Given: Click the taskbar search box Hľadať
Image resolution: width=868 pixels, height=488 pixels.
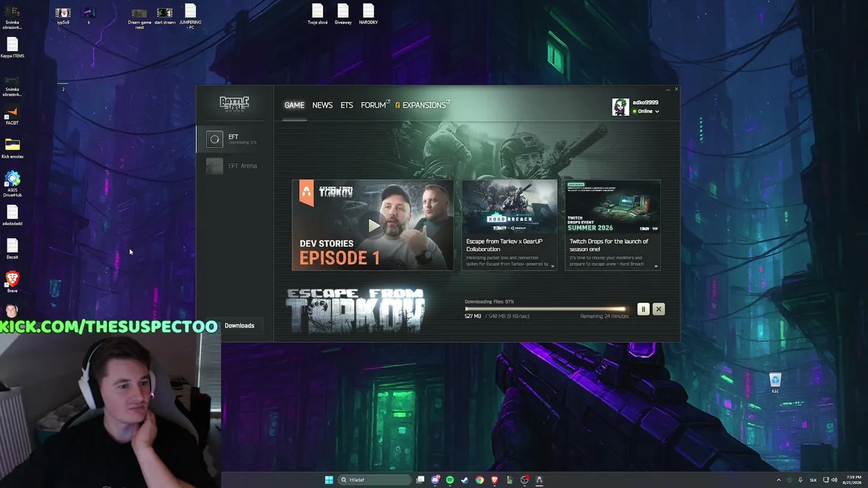Looking at the screenshot, I should [374, 480].
